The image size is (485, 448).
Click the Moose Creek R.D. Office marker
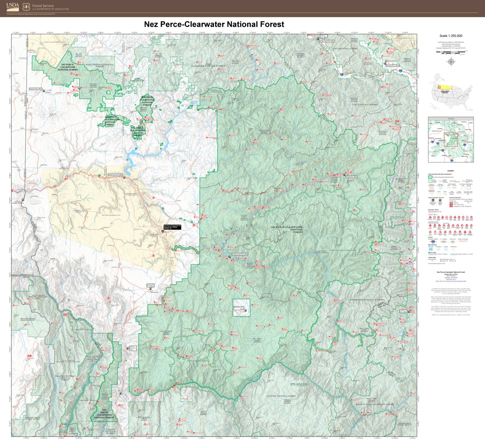pos(230,257)
